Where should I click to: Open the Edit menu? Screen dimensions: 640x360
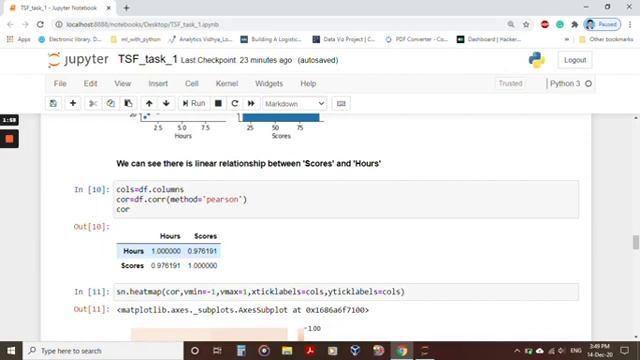pyautogui.click(x=90, y=84)
